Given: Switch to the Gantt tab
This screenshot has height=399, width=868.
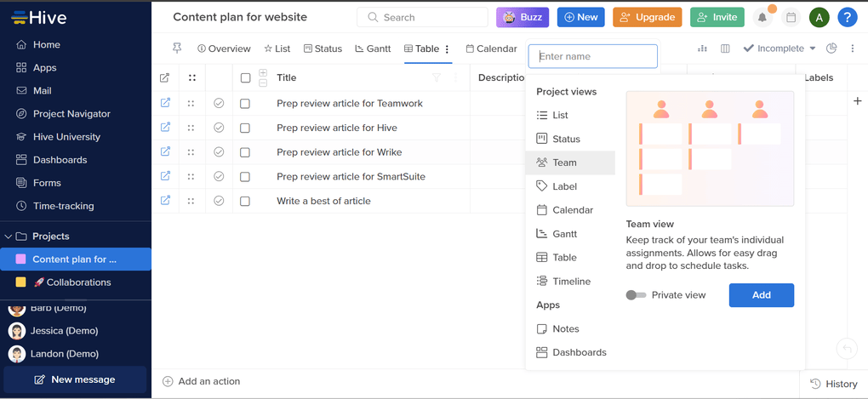Looking at the screenshot, I should tap(373, 48).
